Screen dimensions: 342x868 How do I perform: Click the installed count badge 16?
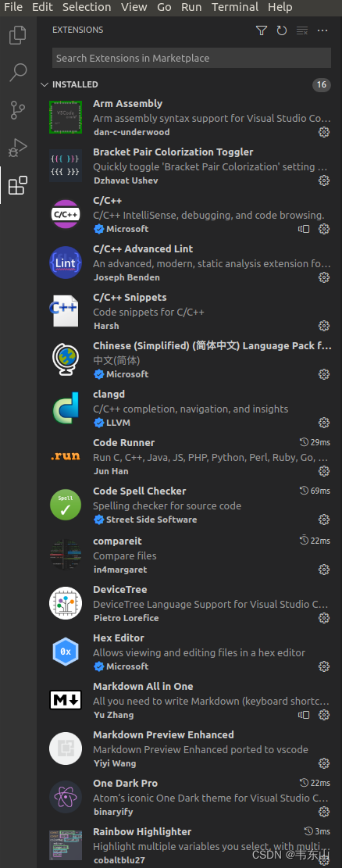pyautogui.click(x=322, y=84)
